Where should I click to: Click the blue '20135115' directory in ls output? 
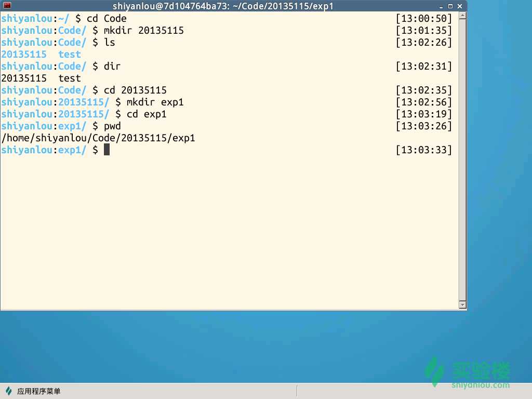point(24,54)
